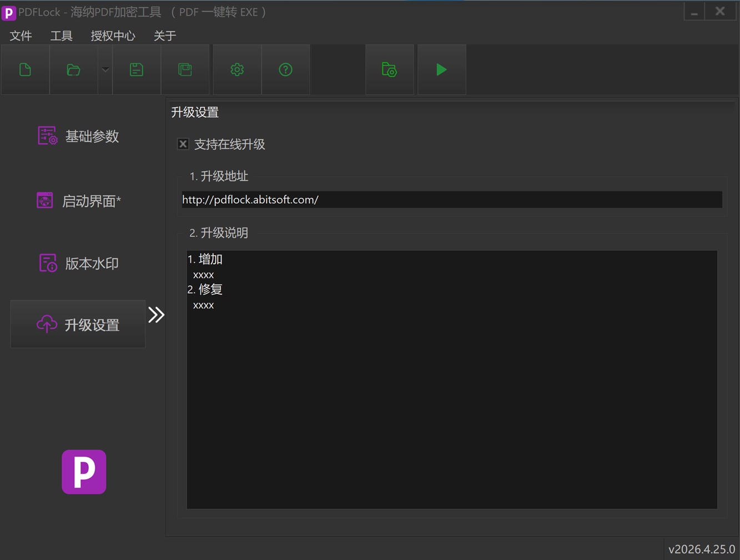Switch to the 启动界面 section
740x560 pixels.
pos(78,200)
